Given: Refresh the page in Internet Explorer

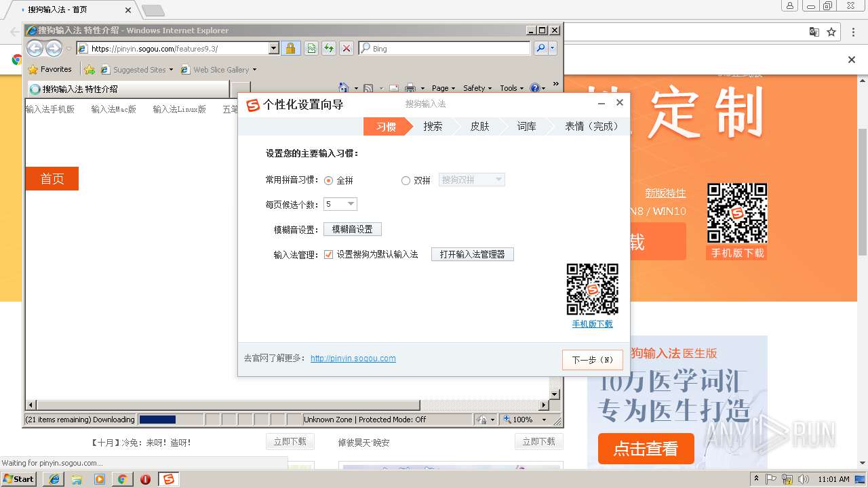Looking at the screenshot, I should 328,48.
